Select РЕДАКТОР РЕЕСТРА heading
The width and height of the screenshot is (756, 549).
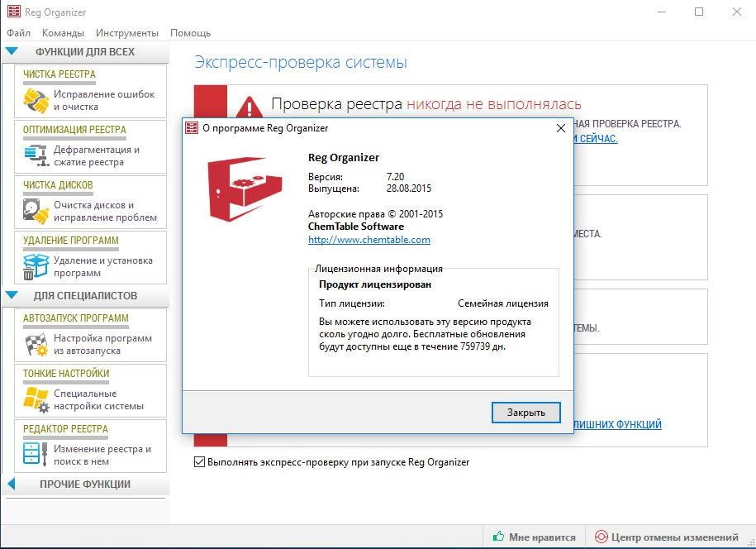(x=65, y=429)
